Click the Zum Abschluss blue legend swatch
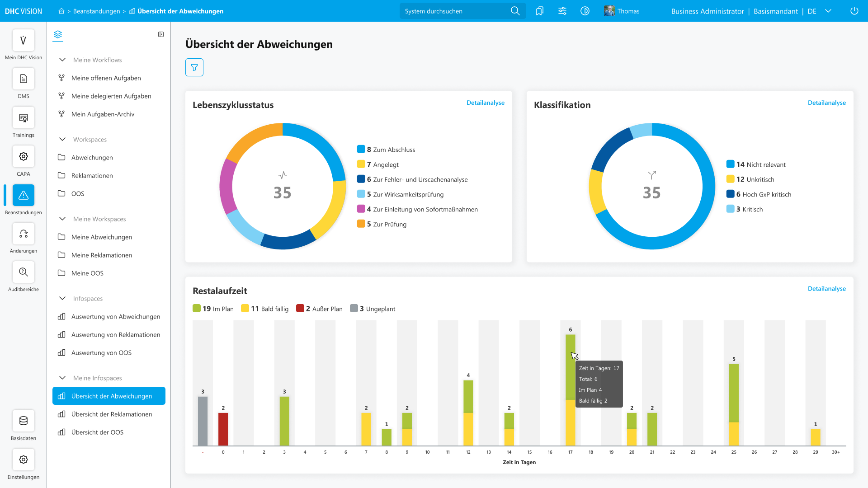 tap(361, 149)
